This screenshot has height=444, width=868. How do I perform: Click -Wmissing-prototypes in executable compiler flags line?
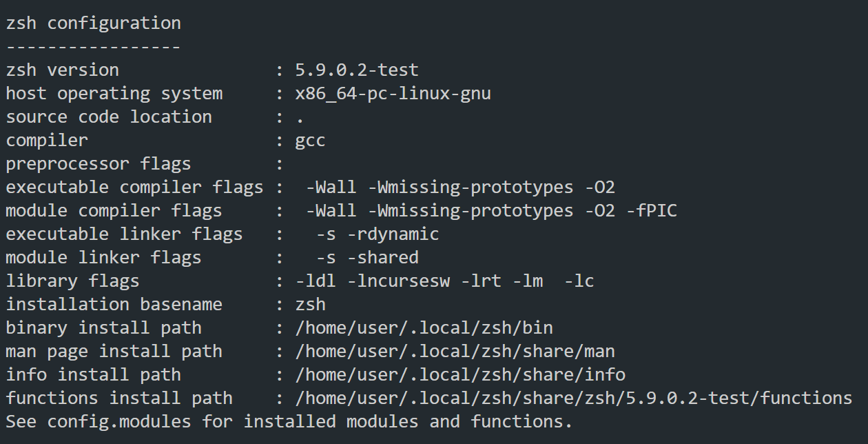pos(471,187)
